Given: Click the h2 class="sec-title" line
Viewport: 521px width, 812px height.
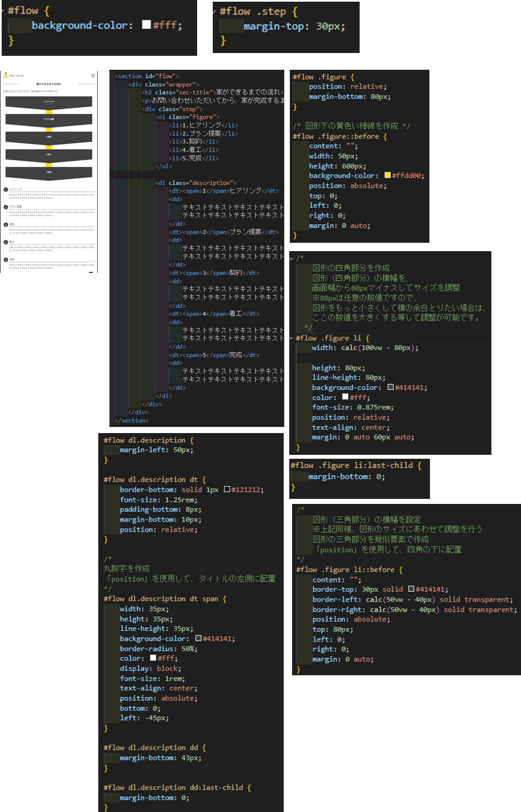Looking at the screenshot, I should (x=213, y=92).
